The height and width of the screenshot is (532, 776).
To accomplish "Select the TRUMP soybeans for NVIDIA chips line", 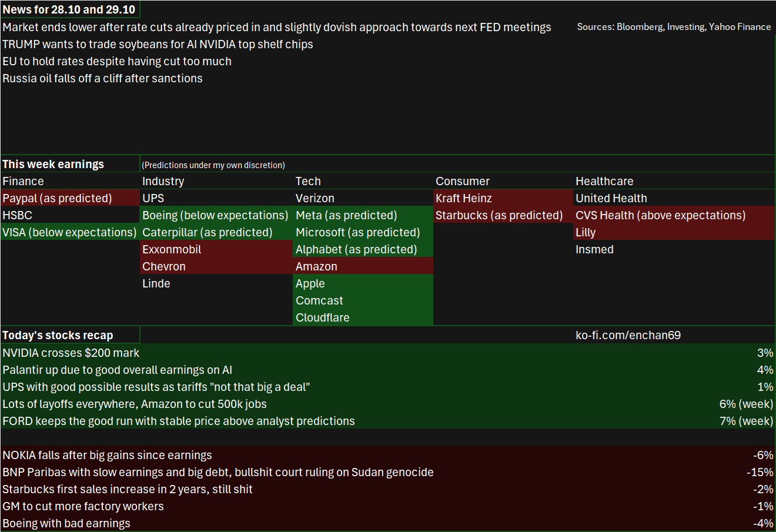I will (x=158, y=44).
